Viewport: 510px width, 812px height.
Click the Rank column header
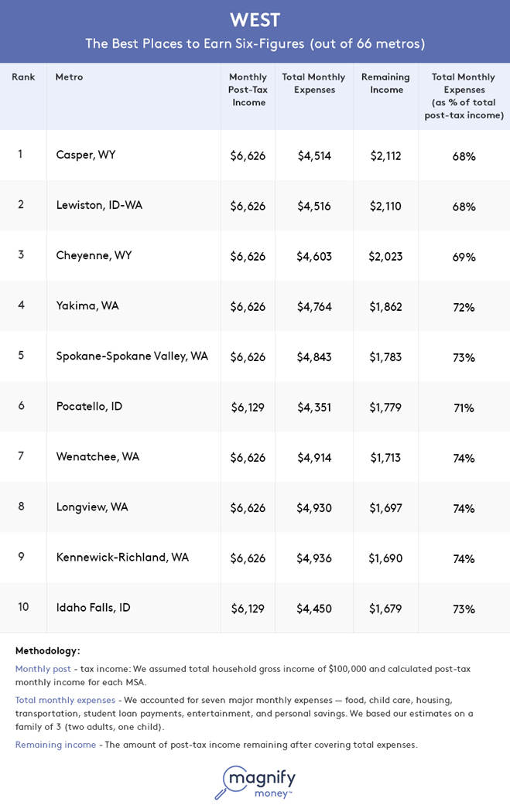(23, 77)
